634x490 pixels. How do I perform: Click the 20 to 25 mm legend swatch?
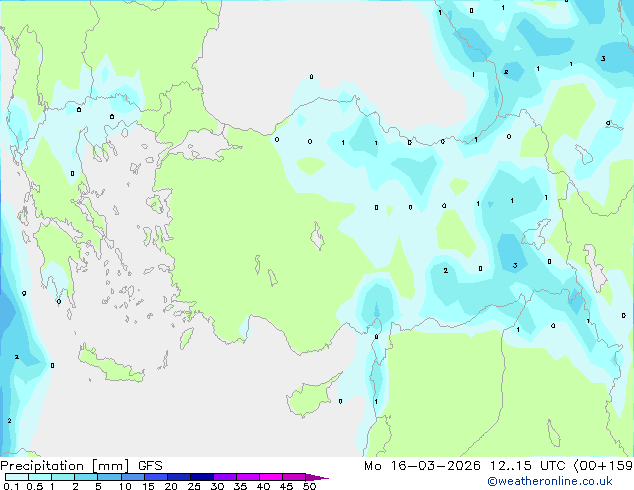pyautogui.click(x=179, y=477)
